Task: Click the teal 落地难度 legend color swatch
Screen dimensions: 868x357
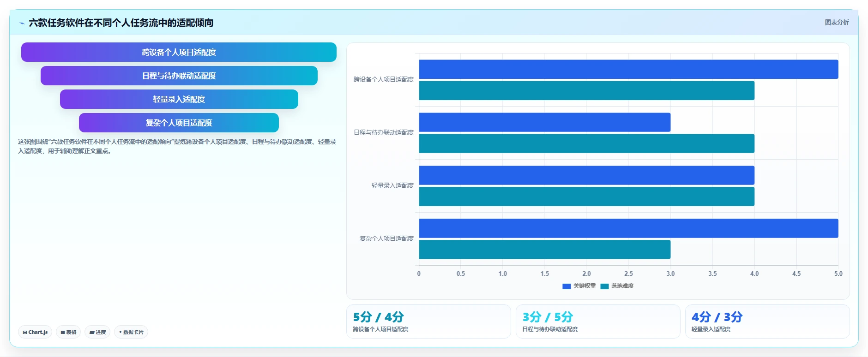Action: 604,286
